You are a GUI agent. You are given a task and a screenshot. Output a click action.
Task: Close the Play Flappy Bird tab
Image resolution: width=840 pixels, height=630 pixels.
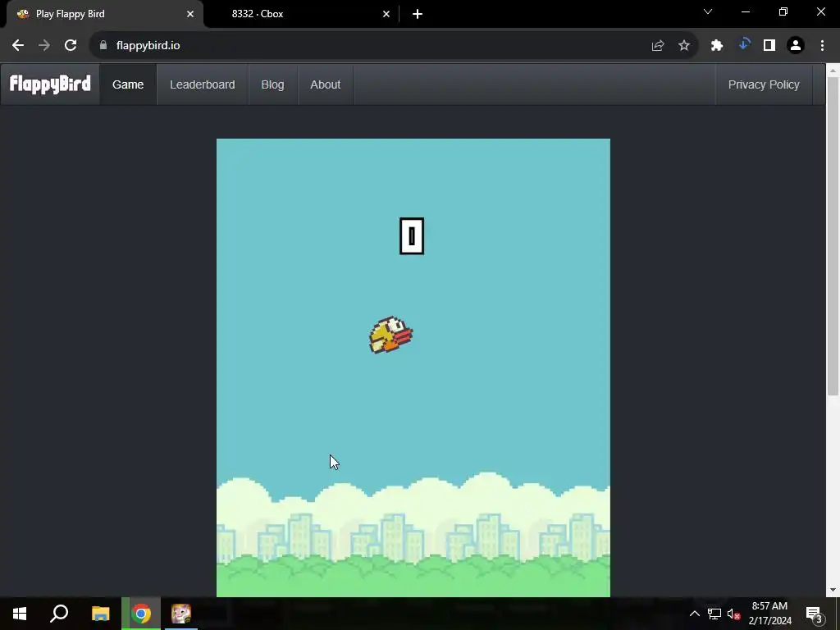(190, 14)
